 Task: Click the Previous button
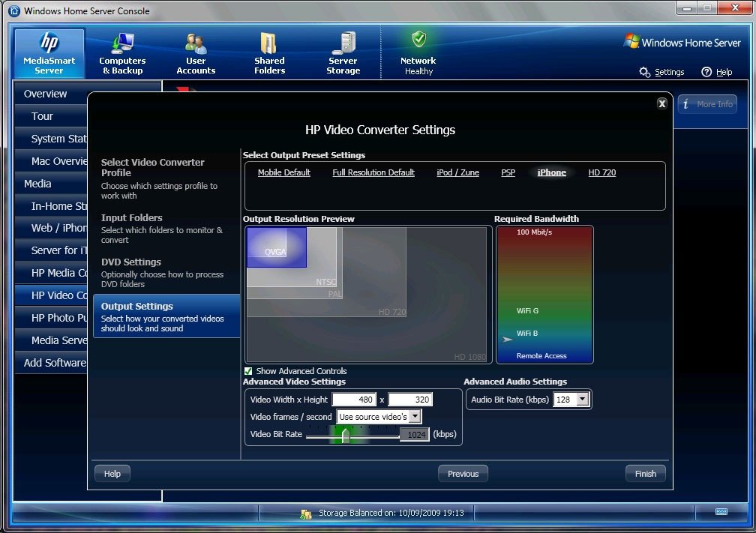463,474
